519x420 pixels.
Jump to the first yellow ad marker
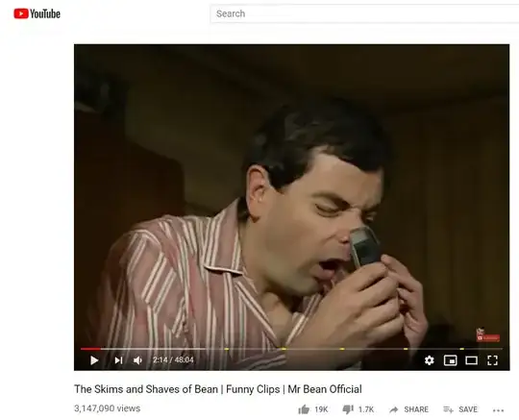tap(227, 349)
